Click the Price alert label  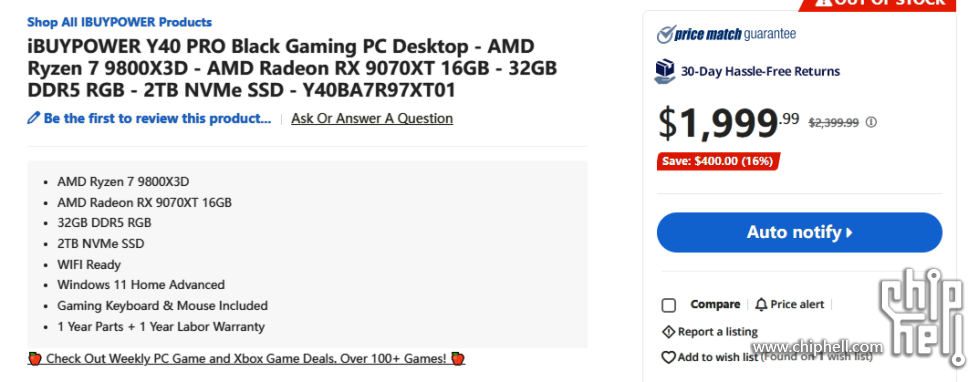pyautogui.click(x=797, y=305)
